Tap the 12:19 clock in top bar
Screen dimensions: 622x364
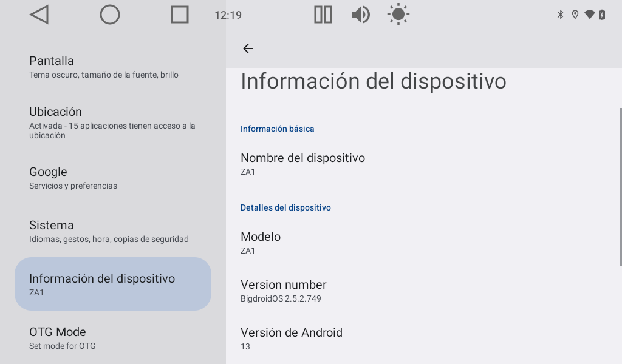228,15
